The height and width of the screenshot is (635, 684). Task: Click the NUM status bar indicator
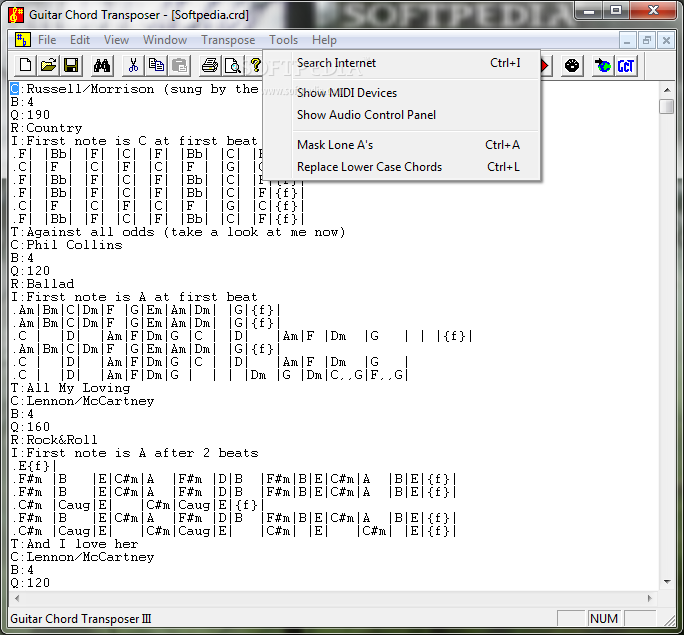tap(604, 619)
